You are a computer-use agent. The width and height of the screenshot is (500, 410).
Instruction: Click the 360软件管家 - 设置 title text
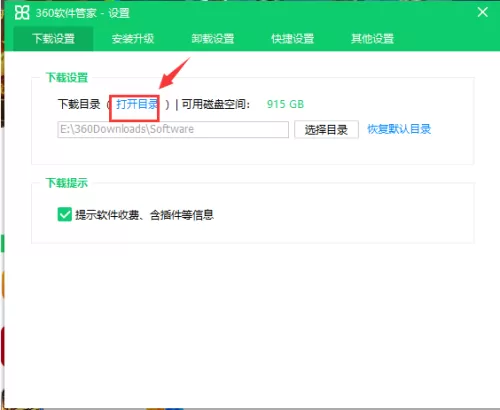[x=83, y=13]
